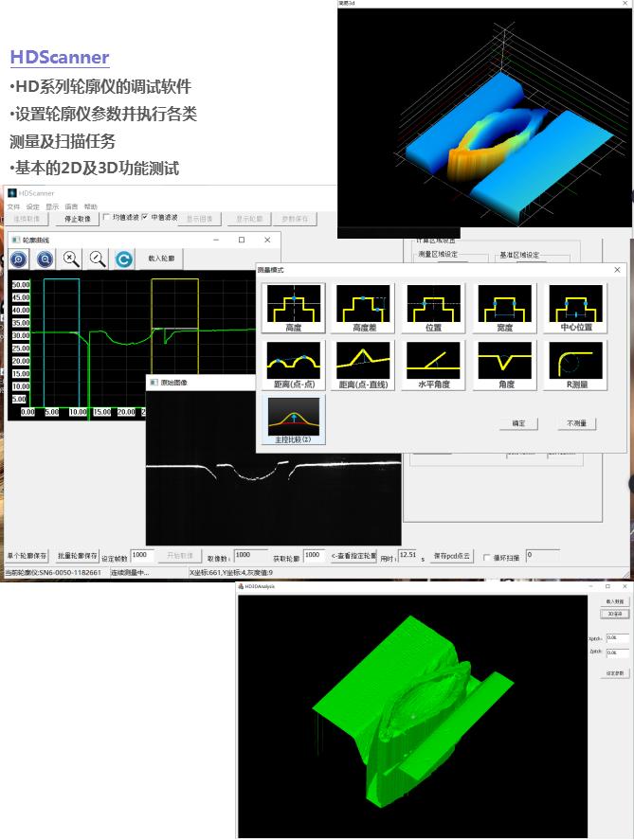
Task: Click the zoom-out magnifier in 轮廓曲线 toolbar
Action: (45, 259)
